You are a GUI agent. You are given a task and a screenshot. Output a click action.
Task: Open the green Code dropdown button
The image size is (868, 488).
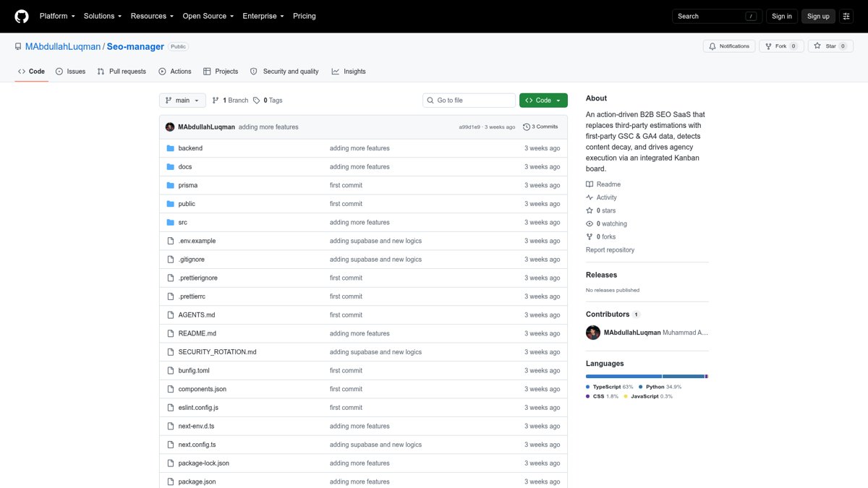point(543,100)
